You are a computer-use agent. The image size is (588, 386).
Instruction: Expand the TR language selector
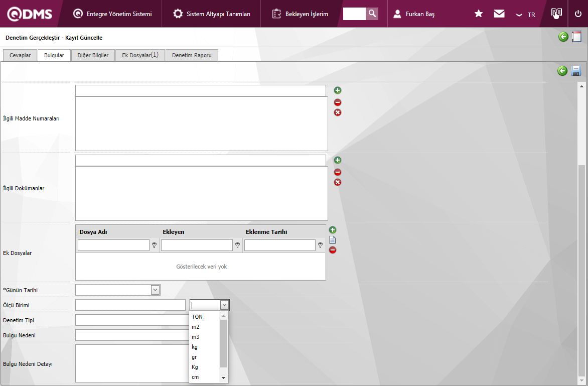pos(526,15)
